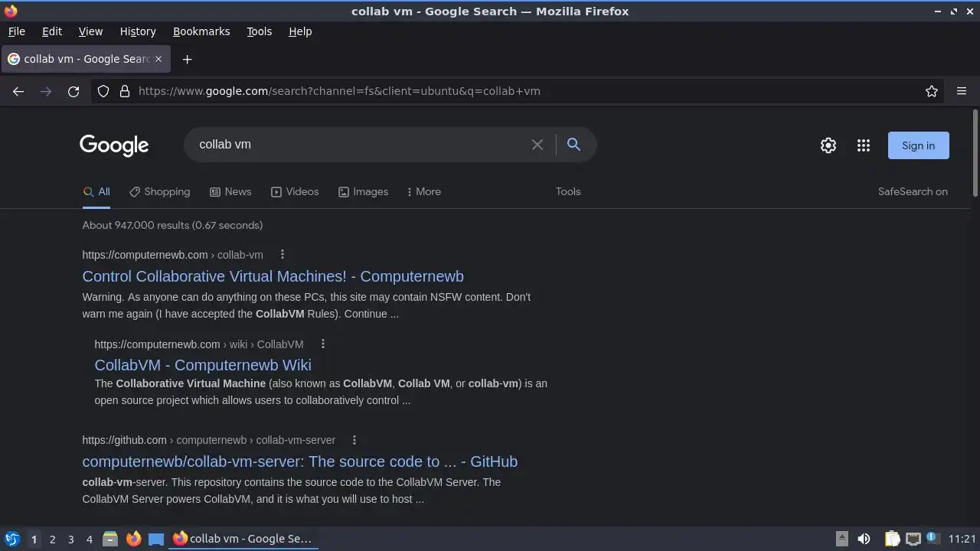Open clipboard manager tray icon
The height and width of the screenshot is (551, 980).
click(x=892, y=539)
